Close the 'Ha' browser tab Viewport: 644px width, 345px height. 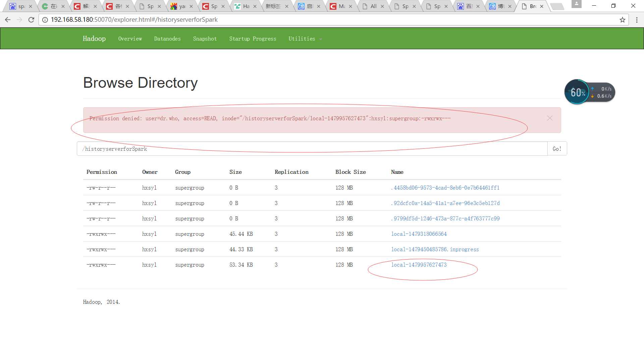tap(255, 6)
